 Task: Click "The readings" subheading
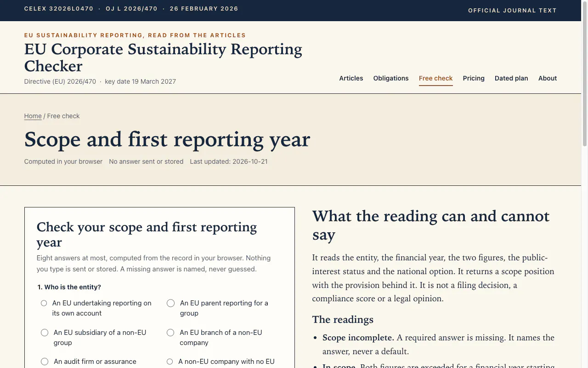tap(343, 320)
